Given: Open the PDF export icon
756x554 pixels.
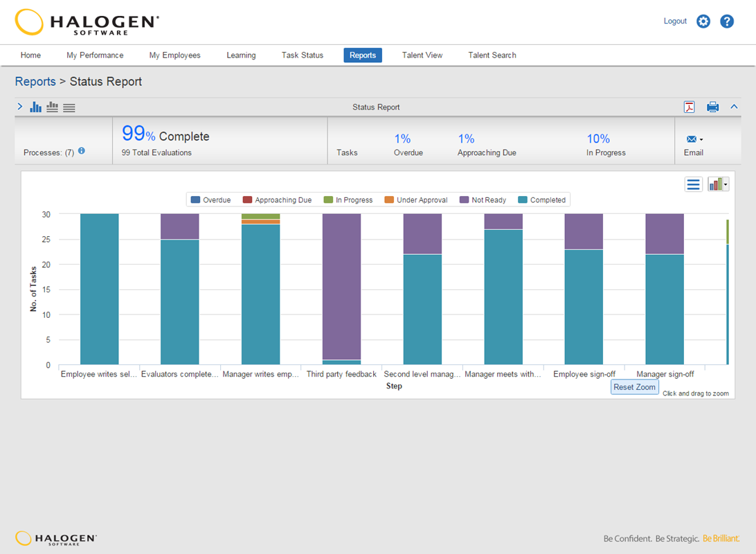Looking at the screenshot, I should pos(690,107).
